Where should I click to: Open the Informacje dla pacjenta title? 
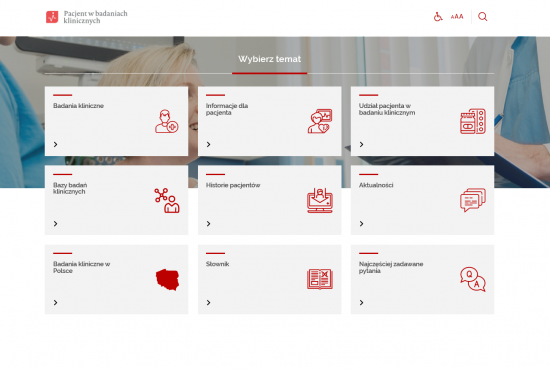tap(227, 109)
